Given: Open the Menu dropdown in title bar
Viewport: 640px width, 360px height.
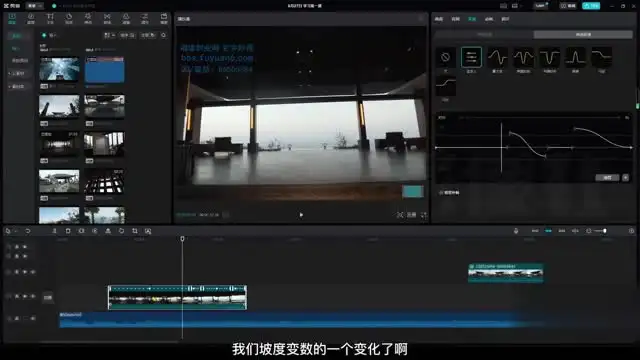Looking at the screenshot, I should point(35,6).
